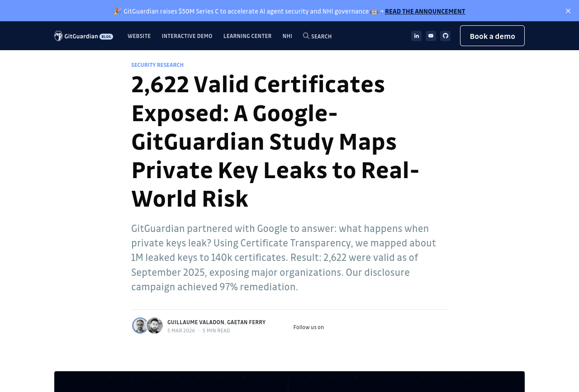Open the GitHub profile icon
This screenshot has height=392, width=579.
[445, 36]
